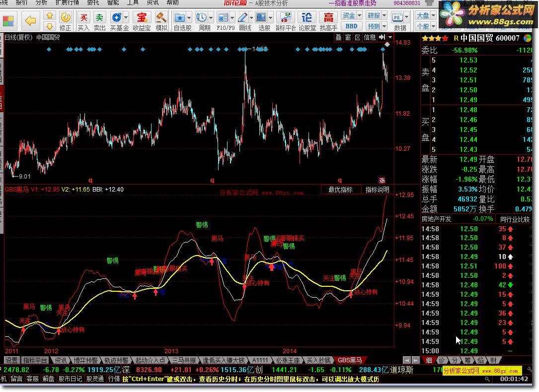Open the 扩展行情 menu

(67, 3)
